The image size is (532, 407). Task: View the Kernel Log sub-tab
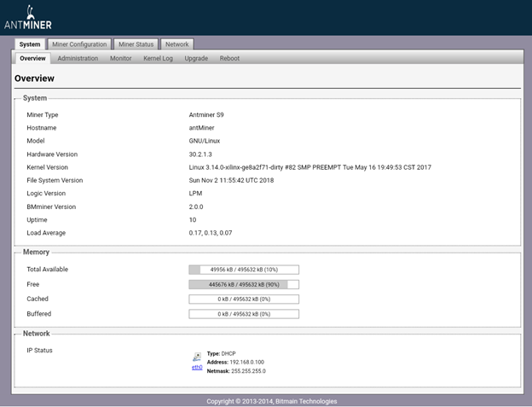[158, 58]
